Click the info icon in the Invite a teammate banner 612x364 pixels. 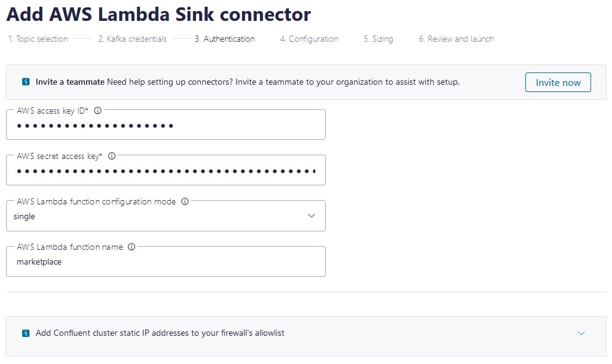pos(25,82)
